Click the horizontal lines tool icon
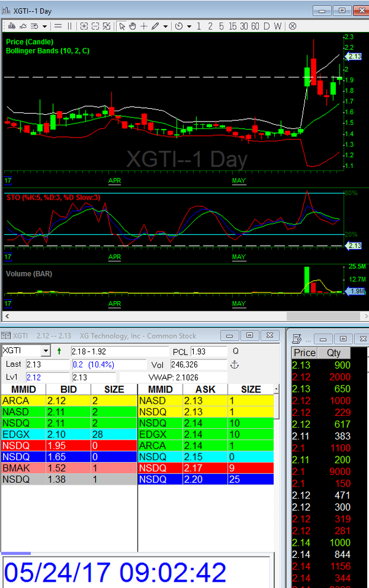The image size is (369, 588). pos(58,26)
